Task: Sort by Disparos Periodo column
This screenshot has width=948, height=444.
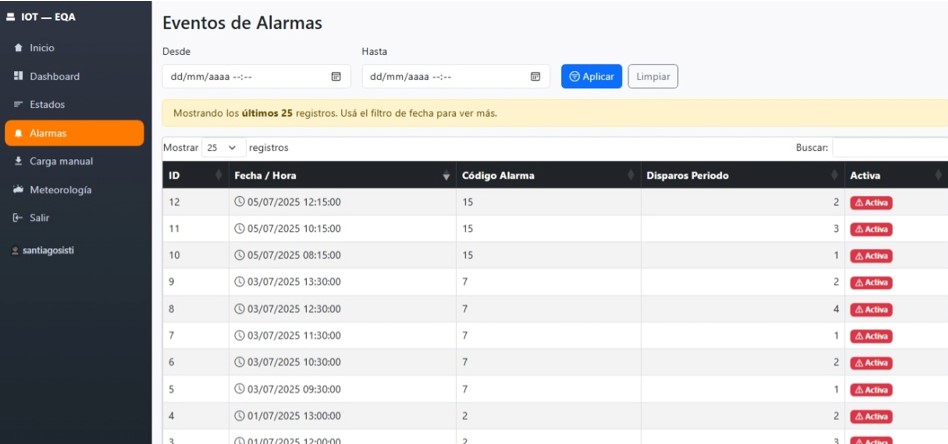Action: [742, 175]
